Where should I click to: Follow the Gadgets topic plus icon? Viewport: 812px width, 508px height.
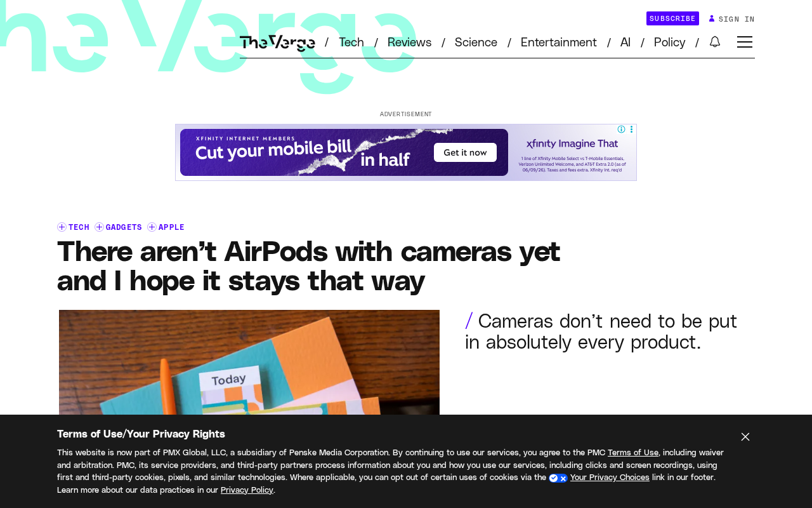pyautogui.click(x=99, y=227)
